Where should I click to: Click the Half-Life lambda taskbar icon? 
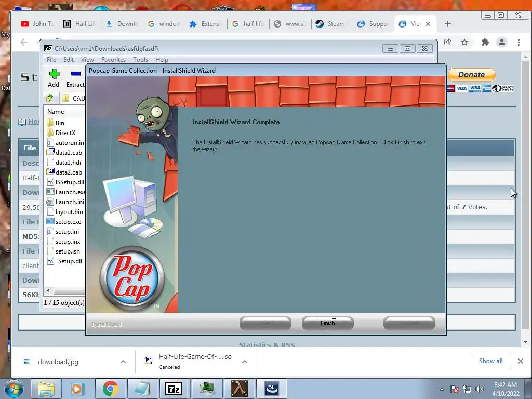240,389
